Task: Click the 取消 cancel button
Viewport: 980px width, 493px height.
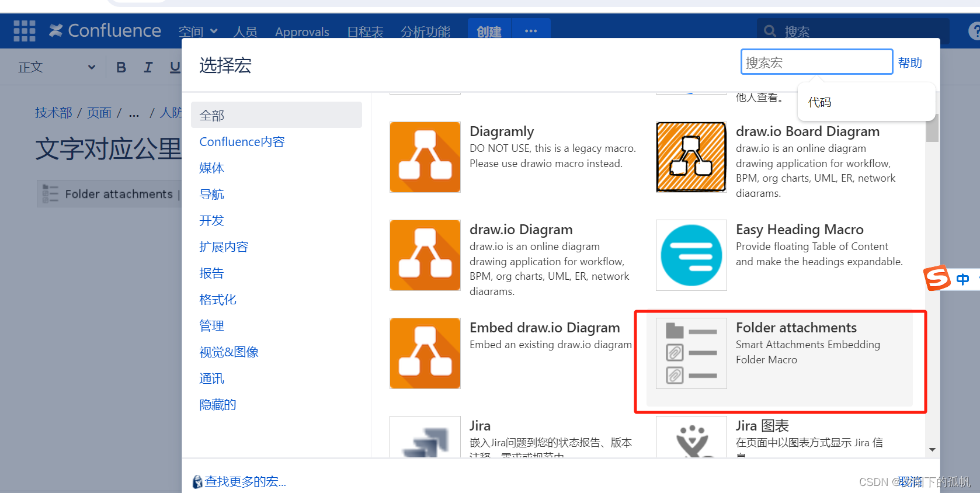Action: (x=909, y=481)
